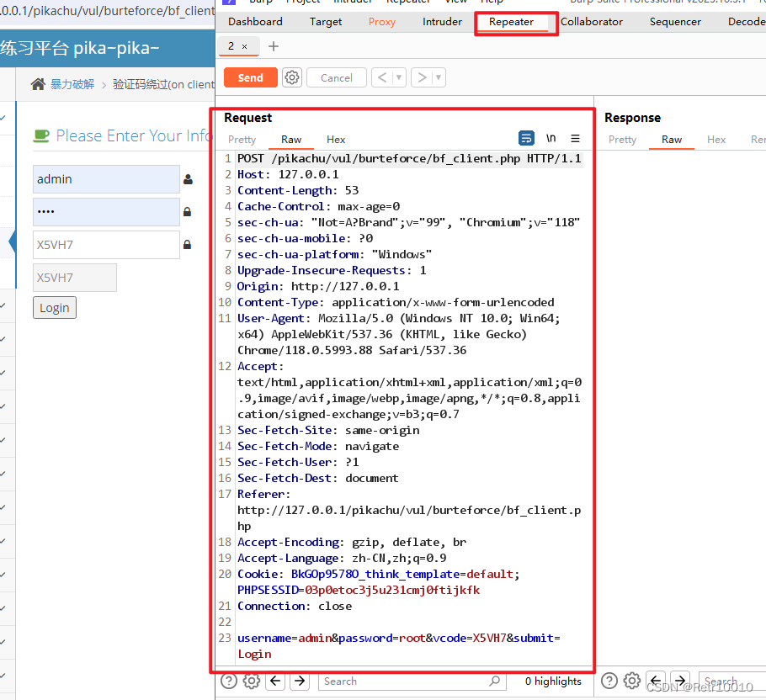Go to next search match in Request

(300, 681)
